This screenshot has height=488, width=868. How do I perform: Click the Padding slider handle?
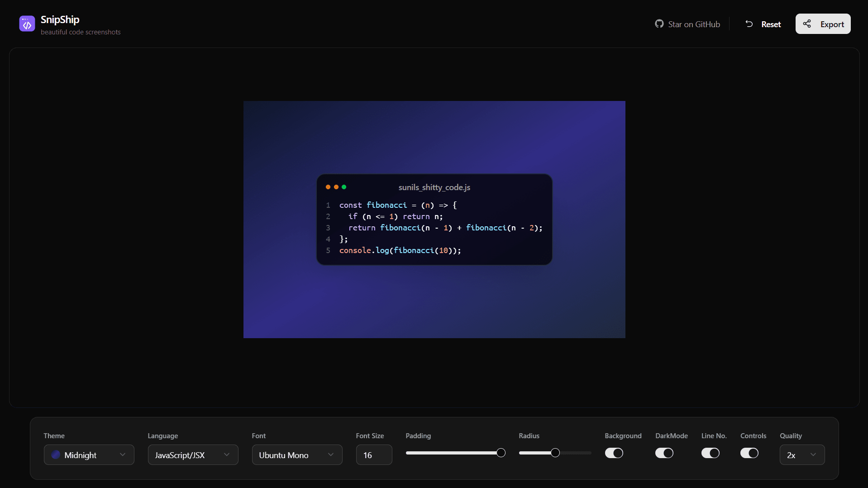coord(501,453)
